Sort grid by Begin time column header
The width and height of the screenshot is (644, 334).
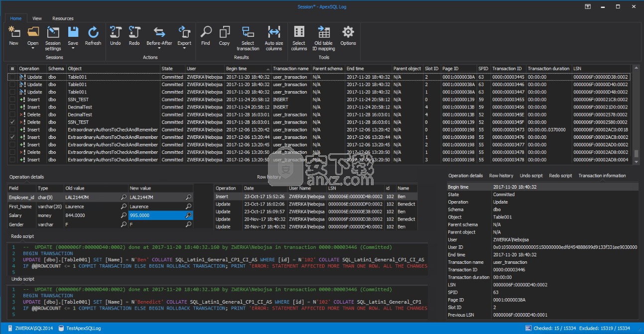(x=247, y=69)
